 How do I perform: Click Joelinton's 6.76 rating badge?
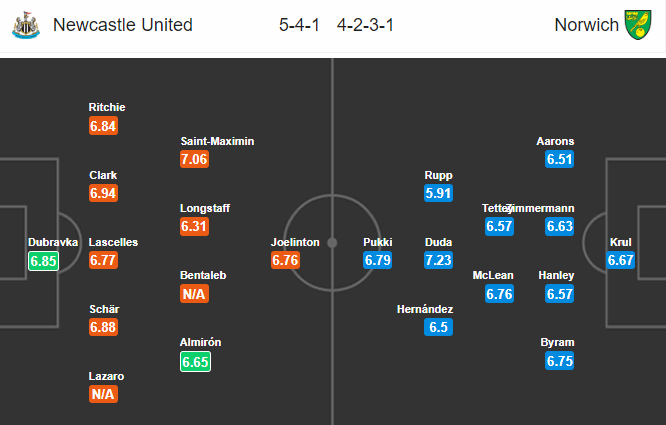pos(285,260)
